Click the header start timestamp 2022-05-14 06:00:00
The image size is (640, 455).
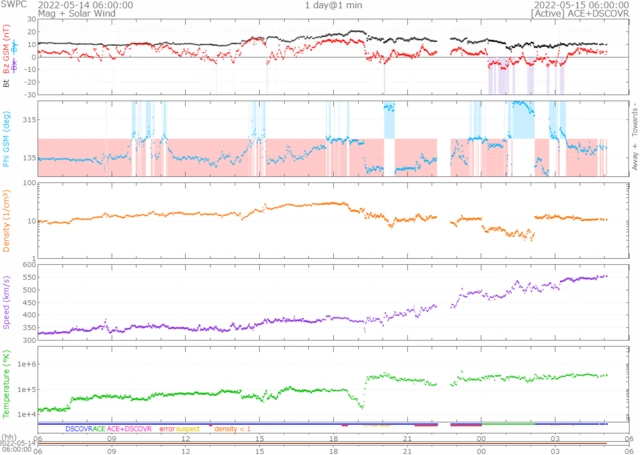tap(85, 5)
